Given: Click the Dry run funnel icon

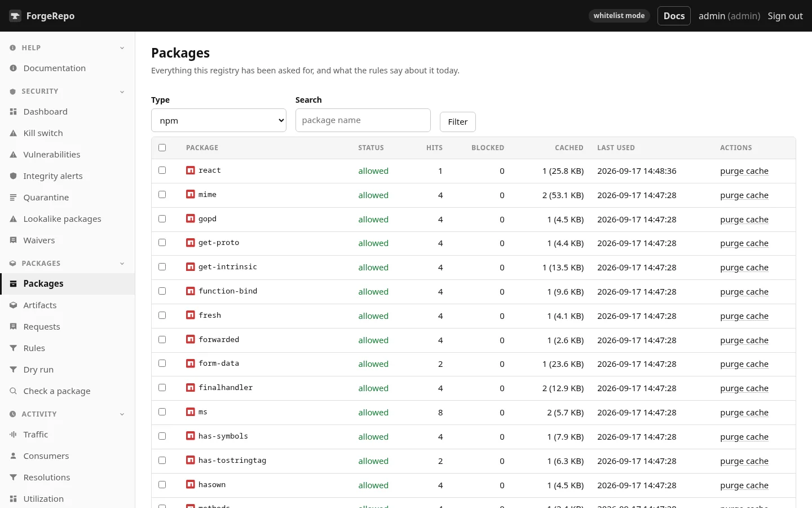Looking at the screenshot, I should (x=13, y=370).
